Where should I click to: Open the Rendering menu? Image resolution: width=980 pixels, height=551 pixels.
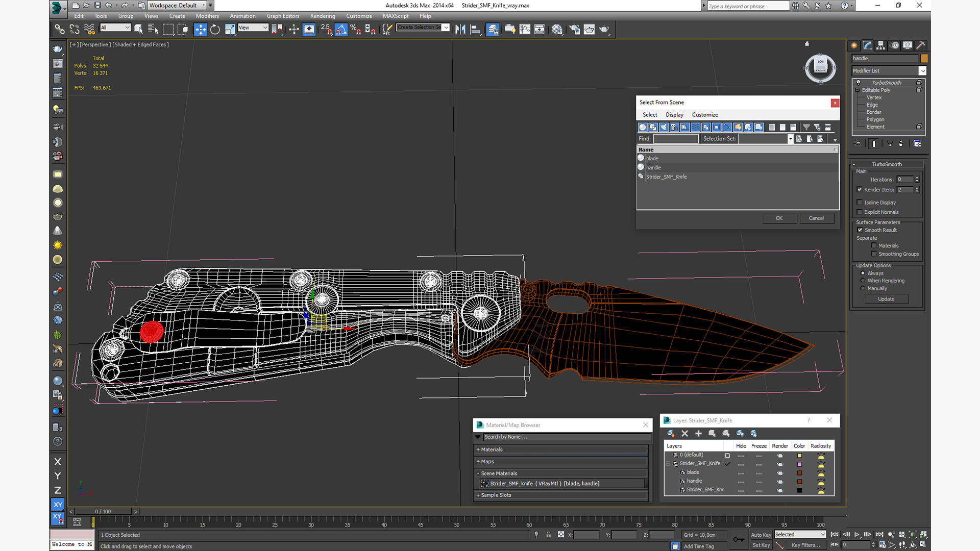[x=323, y=16]
